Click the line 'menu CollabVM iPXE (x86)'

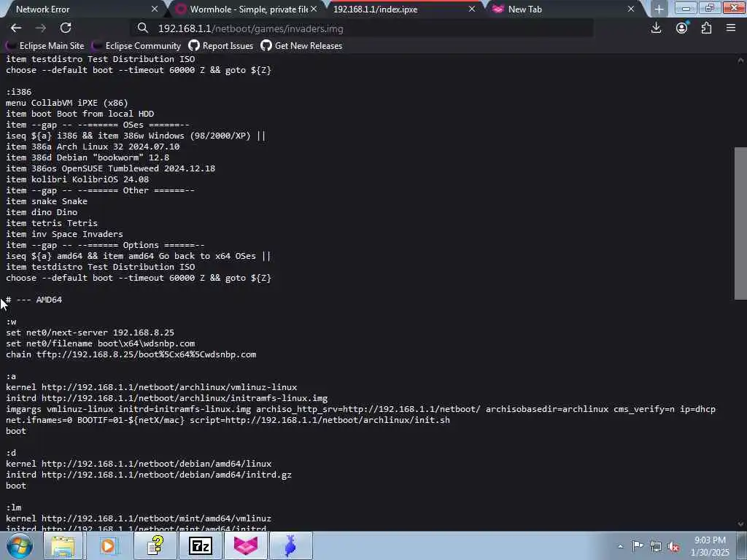tap(67, 103)
